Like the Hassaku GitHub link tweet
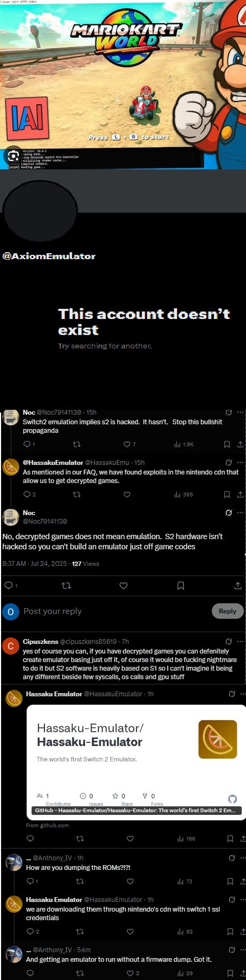Screen dimensions: 246x980 (130, 838)
